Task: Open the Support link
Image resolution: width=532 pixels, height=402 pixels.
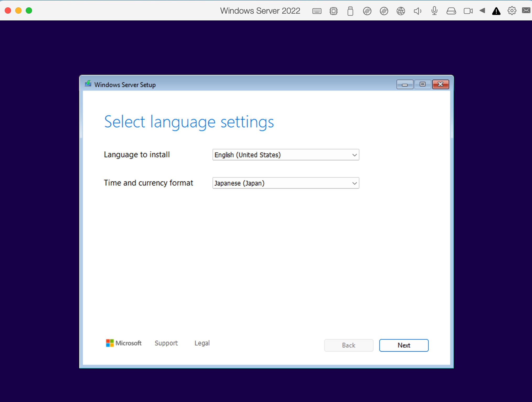Action: (166, 343)
